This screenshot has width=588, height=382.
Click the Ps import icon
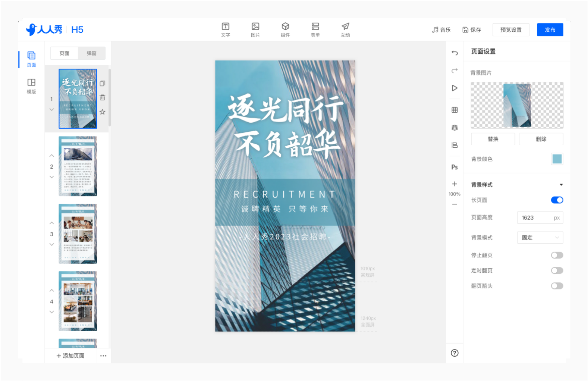[455, 167]
